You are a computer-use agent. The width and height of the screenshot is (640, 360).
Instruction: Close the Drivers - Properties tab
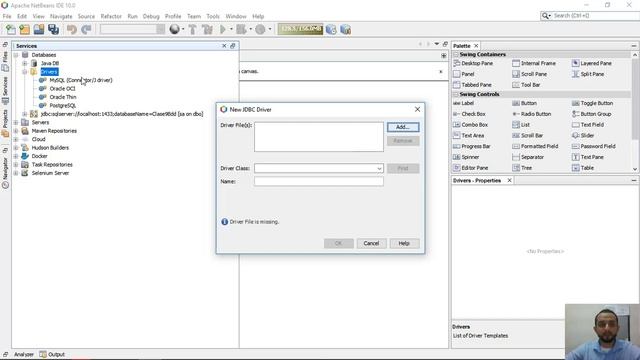[x=509, y=180]
